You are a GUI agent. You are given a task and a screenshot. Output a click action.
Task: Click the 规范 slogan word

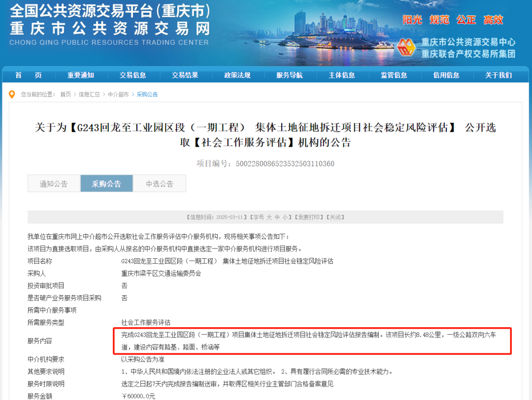(439, 20)
